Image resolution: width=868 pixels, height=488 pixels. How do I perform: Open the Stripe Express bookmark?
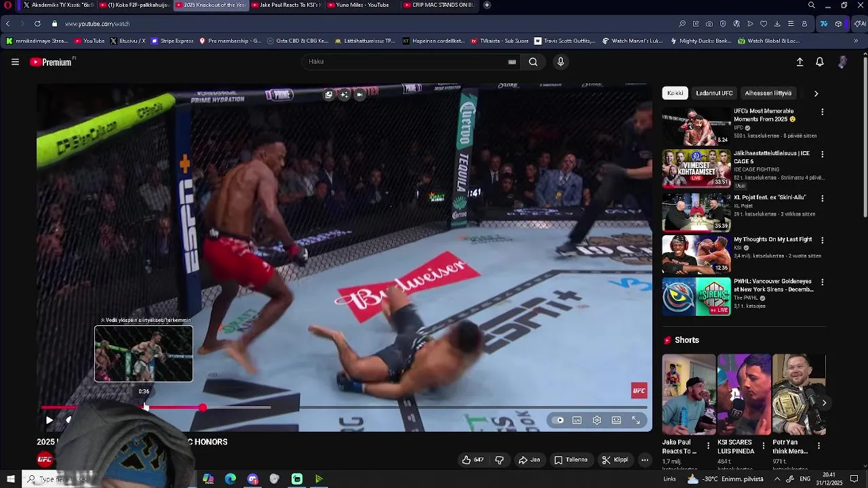click(x=172, y=41)
